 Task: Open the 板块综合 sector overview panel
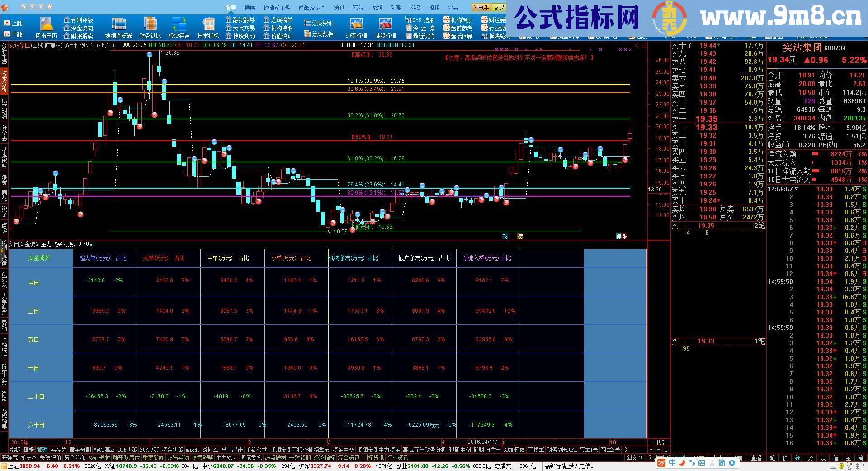click(179, 26)
